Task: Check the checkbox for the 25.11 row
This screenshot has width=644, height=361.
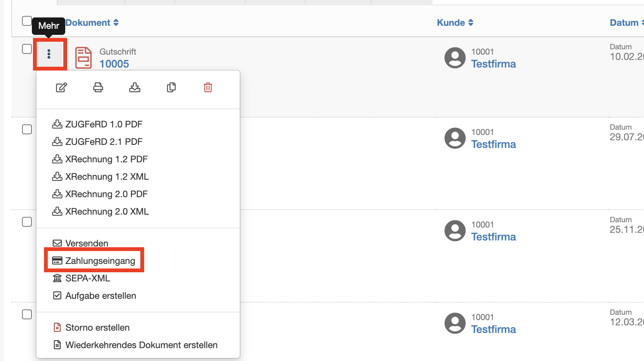Action: click(x=27, y=222)
